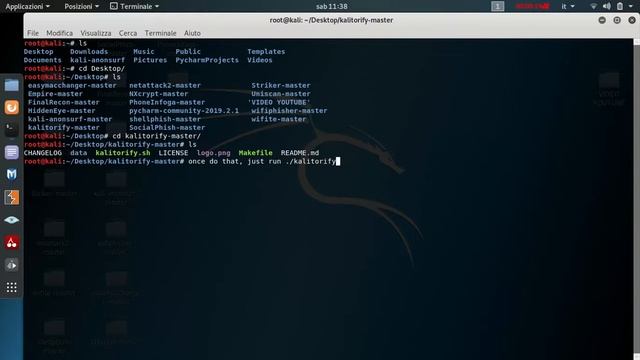Click the 'Documents' directory name
Image resolution: width=640 pixels, height=360 pixels.
[42, 60]
